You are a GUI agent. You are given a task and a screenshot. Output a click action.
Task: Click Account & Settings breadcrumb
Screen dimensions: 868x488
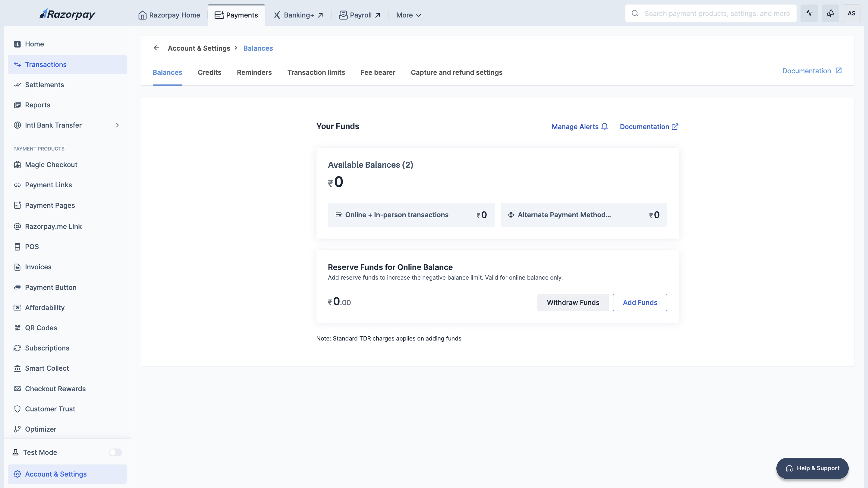199,48
